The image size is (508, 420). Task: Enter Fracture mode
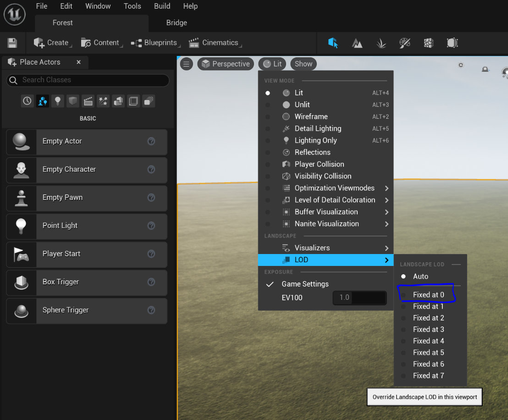pyautogui.click(x=427, y=43)
